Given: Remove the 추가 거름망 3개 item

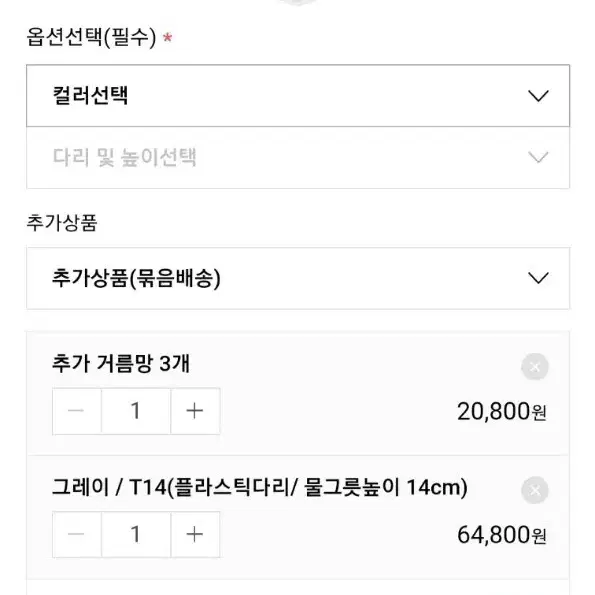Looking at the screenshot, I should pyautogui.click(x=535, y=367).
